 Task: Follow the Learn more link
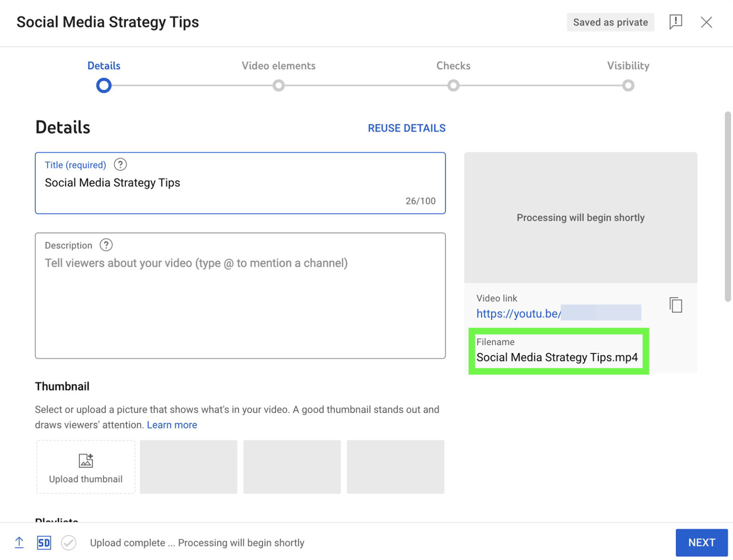(x=172, y=425)
